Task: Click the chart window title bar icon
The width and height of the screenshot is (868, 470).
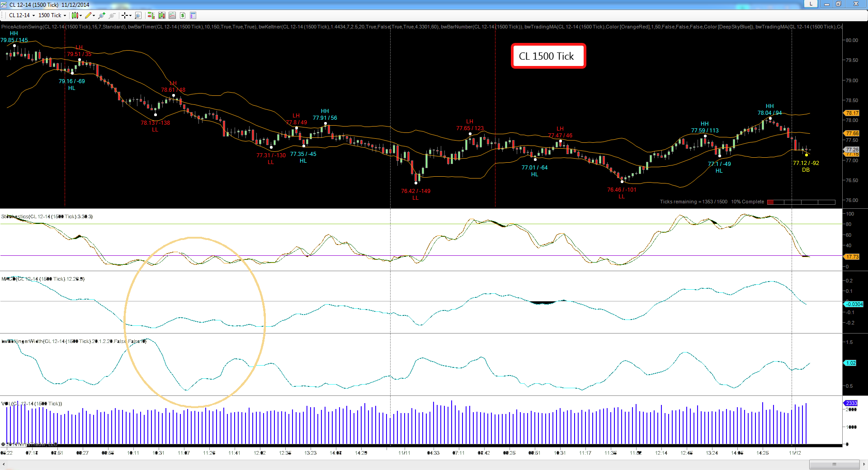Action: 4,5
